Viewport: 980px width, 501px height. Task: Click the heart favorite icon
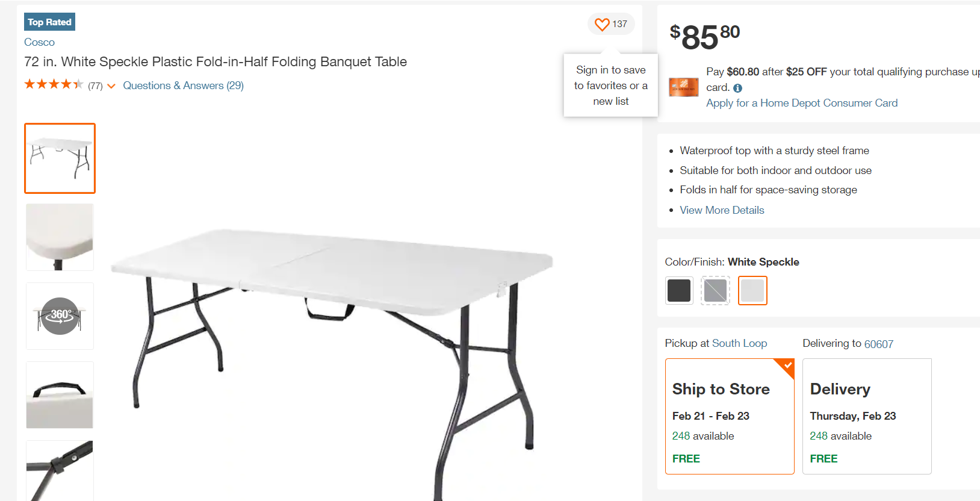602,25
